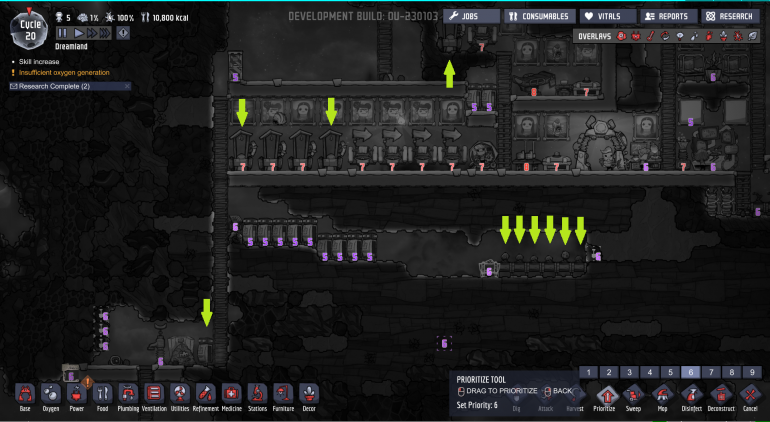The height and width of the screenshot is (422, 770).
Task: Select the Mop tool
Action: [x=662, y=394]
